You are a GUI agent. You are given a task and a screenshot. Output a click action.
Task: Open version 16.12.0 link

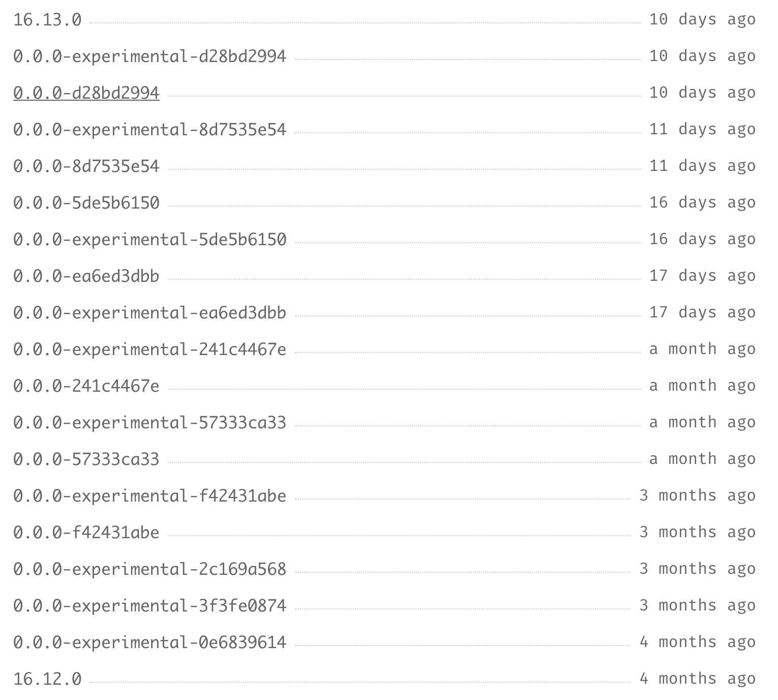pos(47,679)
